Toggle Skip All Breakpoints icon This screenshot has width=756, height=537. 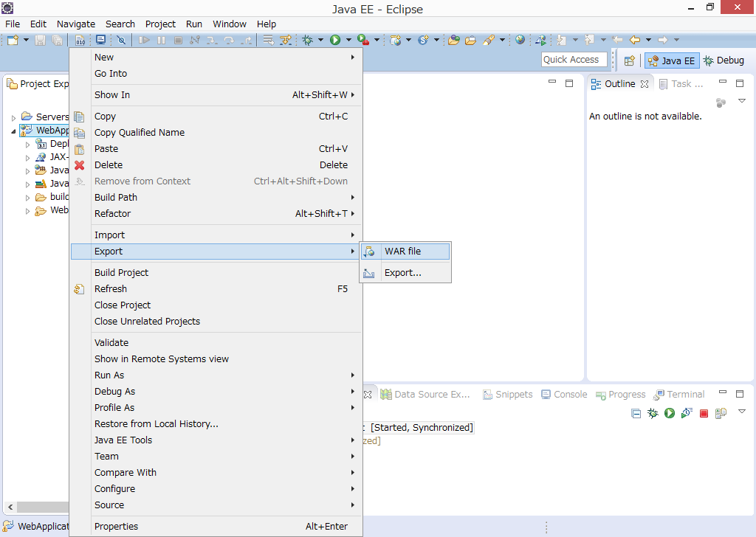[122, 40]
